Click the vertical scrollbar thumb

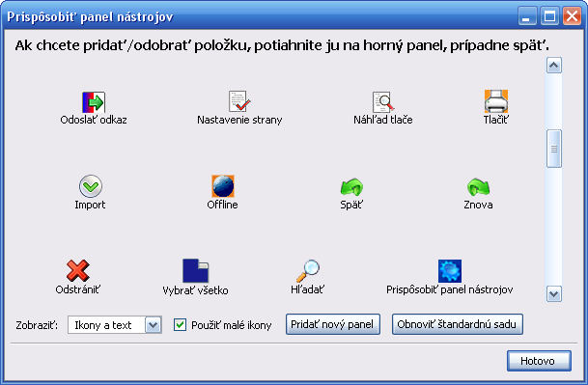554,149
